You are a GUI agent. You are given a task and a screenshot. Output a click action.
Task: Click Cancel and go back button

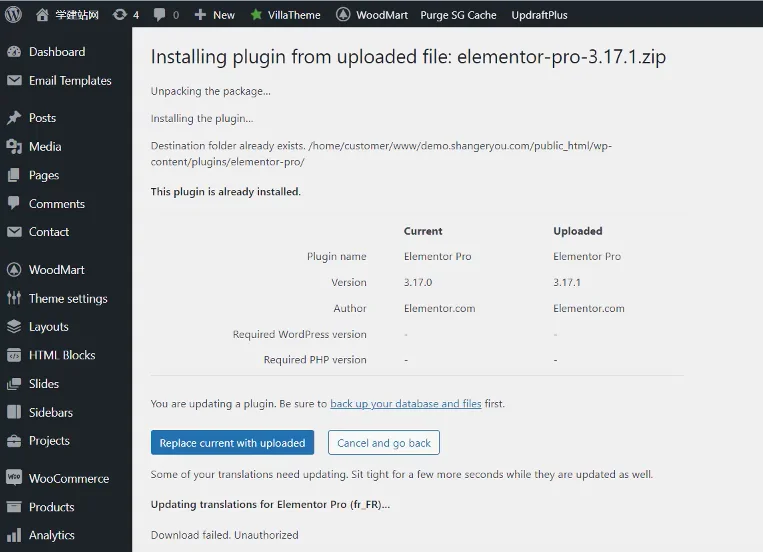pyautogui.click(x=383, y=442)
